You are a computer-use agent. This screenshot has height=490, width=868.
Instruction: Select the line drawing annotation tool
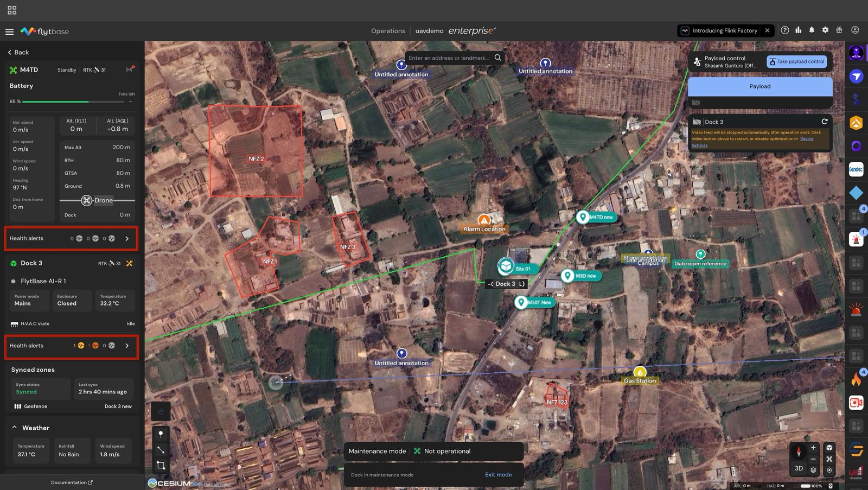(161, 450)
